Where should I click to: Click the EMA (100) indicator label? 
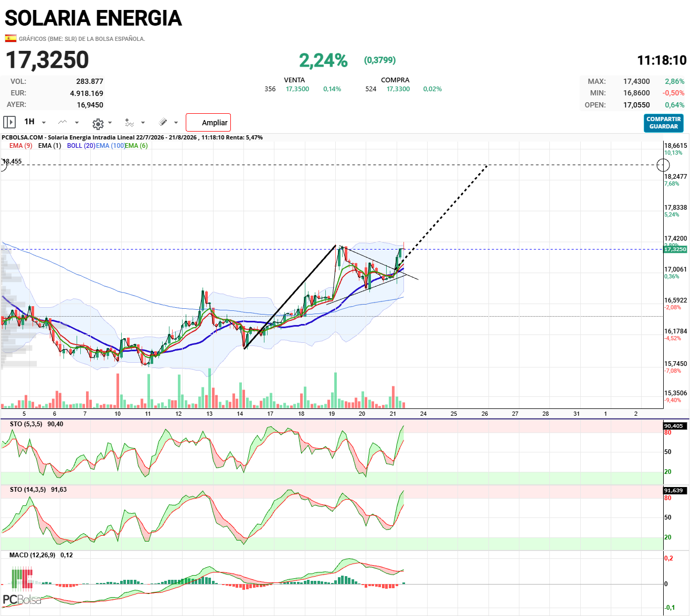[111, 146]
